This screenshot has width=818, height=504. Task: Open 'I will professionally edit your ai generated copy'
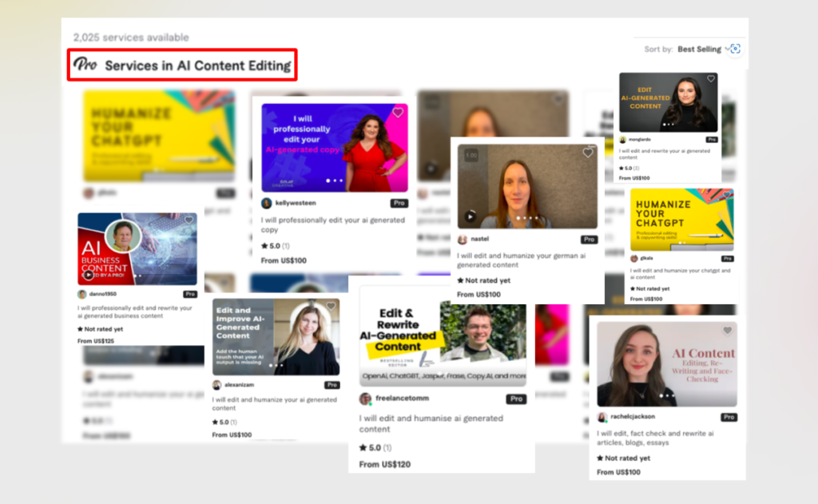[333, 225]
